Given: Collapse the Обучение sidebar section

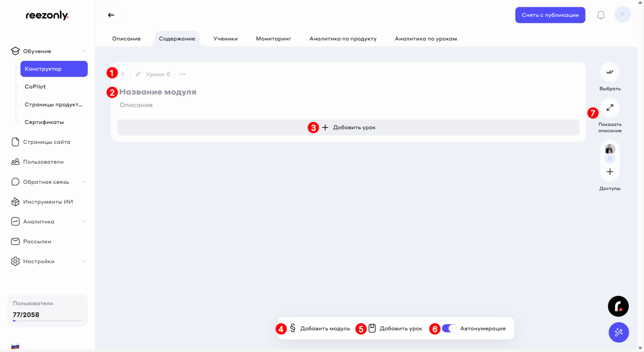Looking at the screenshot, I should click(x=83, y=51).
